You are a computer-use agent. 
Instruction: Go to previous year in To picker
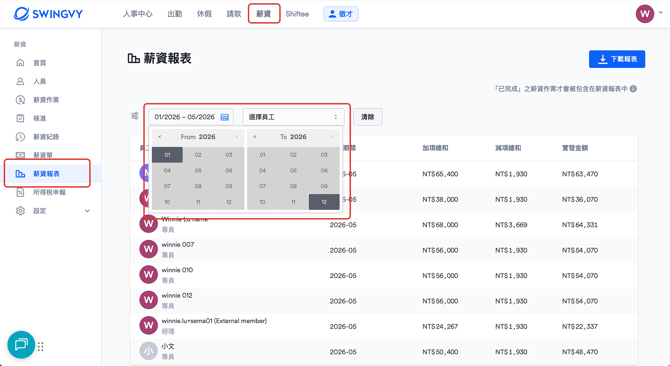pyautogui.click(x=255, y=137)
